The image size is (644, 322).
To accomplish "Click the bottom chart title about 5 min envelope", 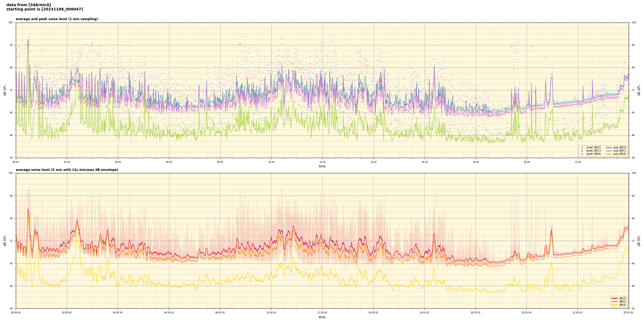I will pyautogui.click(x=67, y=170).
